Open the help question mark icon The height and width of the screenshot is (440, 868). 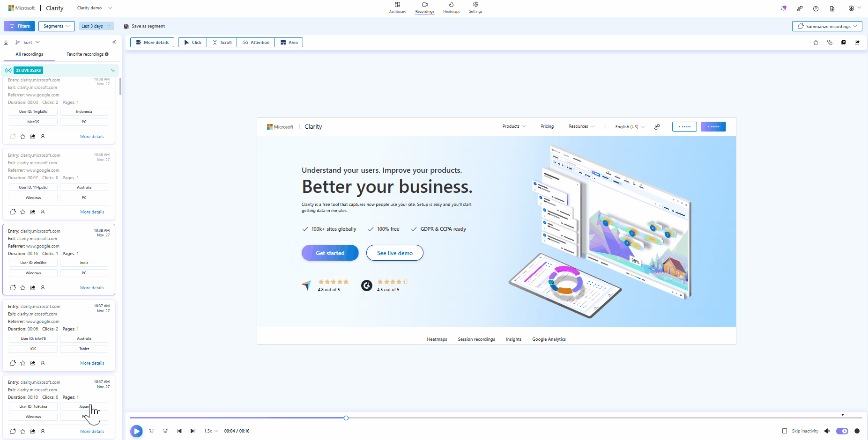click(816, 8)
